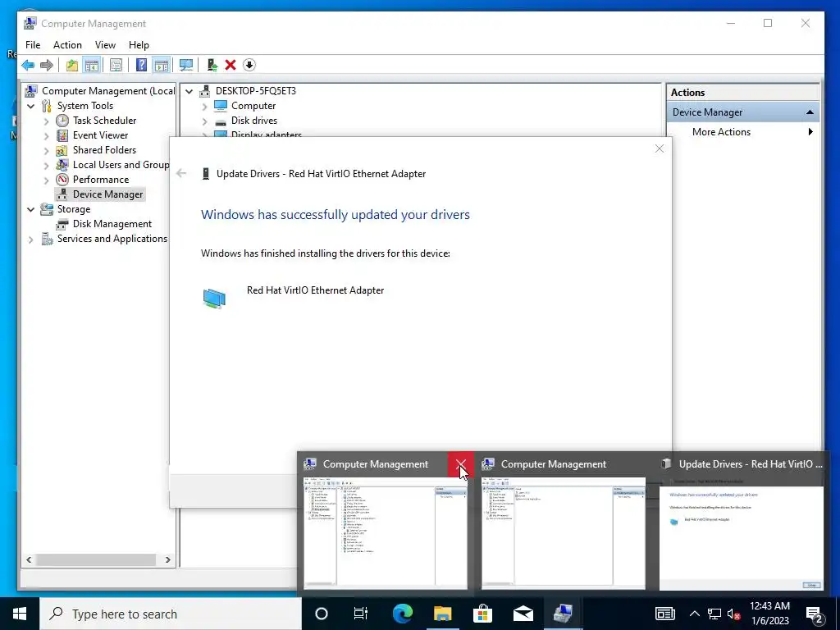Screen dimensions: 840x630
Task: Expand Services and Applications node
Action: (30, 240)
